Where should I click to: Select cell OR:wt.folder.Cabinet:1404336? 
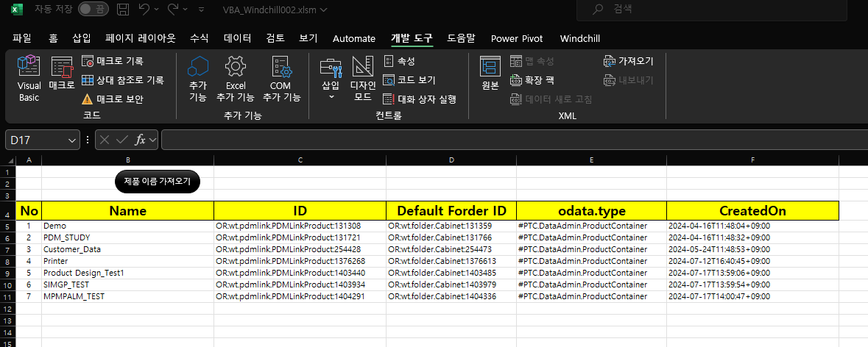tap(451, 297)
